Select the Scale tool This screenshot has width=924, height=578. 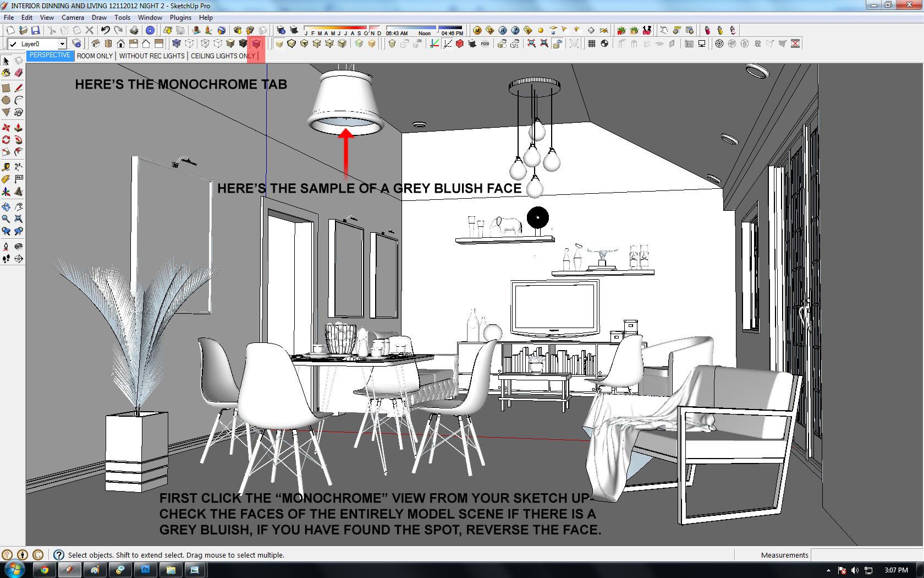tap(6, 152)
